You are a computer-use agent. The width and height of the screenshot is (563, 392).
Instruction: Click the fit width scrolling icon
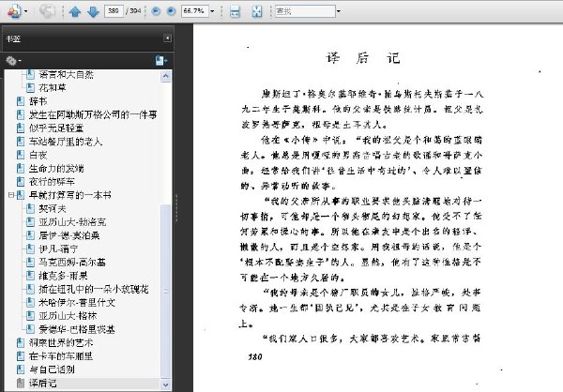[x=235, y=11]
